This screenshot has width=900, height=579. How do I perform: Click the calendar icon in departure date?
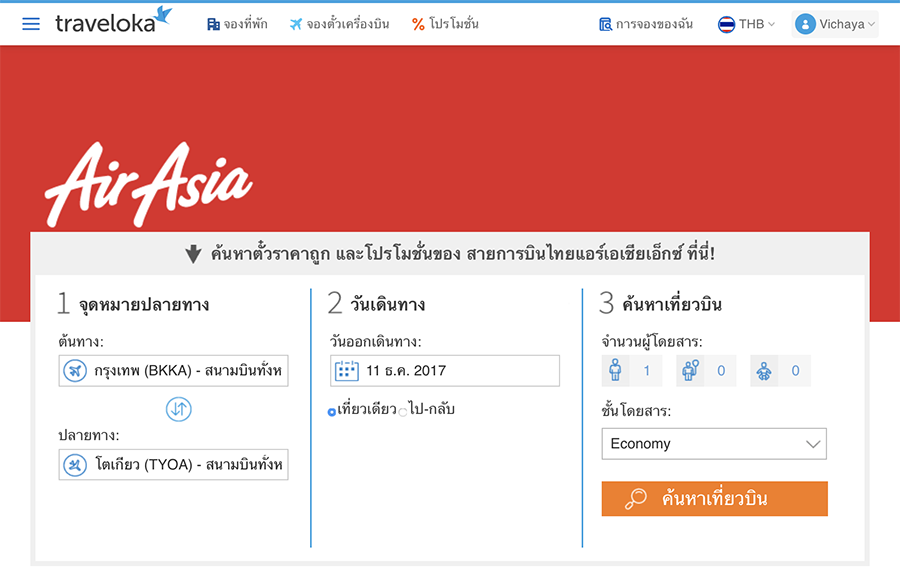click(x=347, y=371)
